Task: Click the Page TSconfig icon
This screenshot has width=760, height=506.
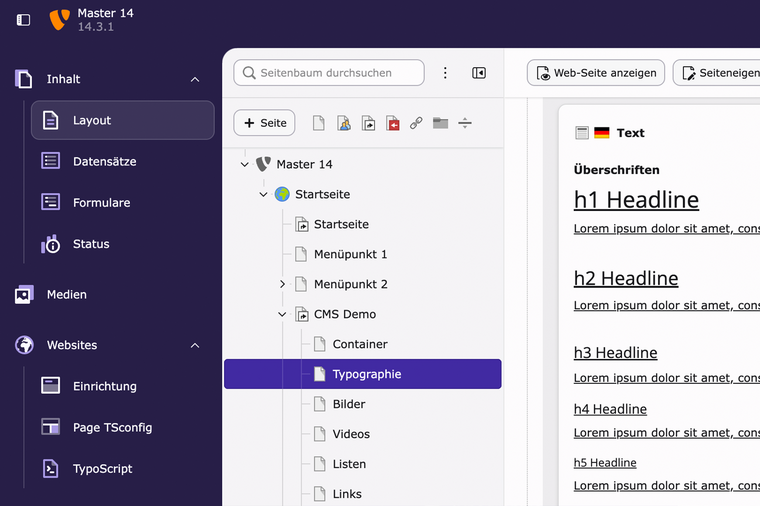Action: [50, 427]
